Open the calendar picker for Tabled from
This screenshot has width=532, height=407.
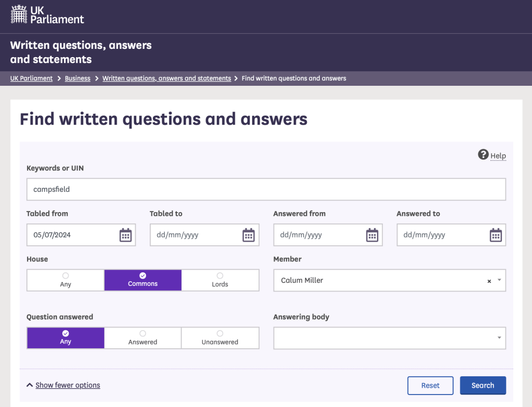(125, 235)
